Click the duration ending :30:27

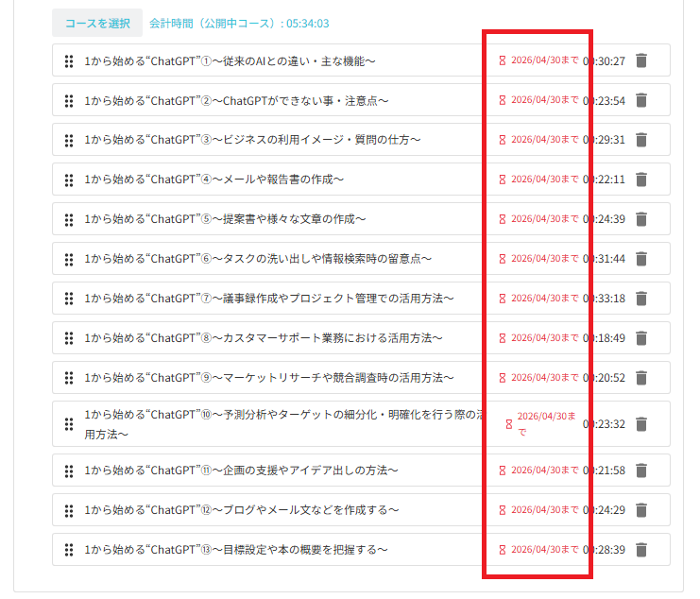tap(604, 61)
